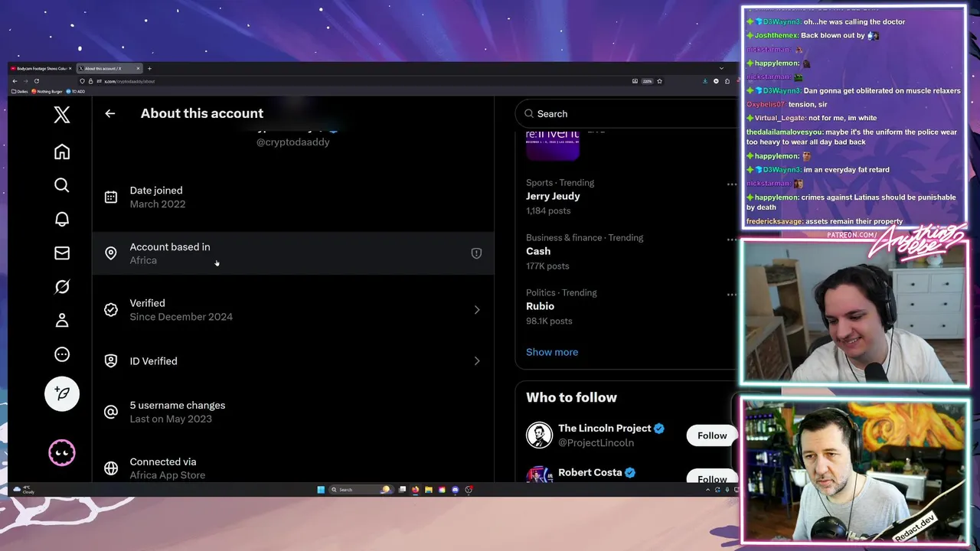This screenshot has width=980, height=551.
Task: Open the browser tab list dropdown arrow
Action: [721, 68]
